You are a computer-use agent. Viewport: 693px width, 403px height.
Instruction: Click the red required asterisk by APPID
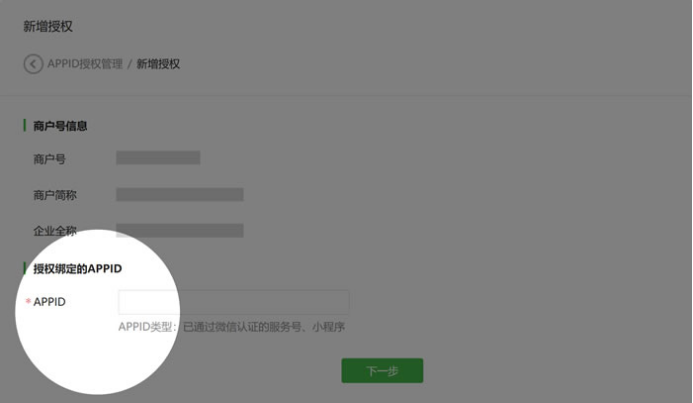28,302
